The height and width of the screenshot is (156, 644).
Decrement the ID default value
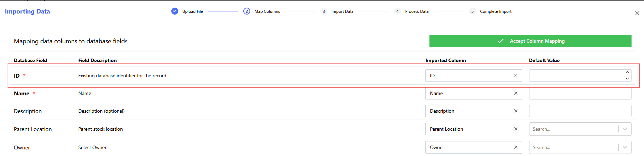(x=627, y=79)
